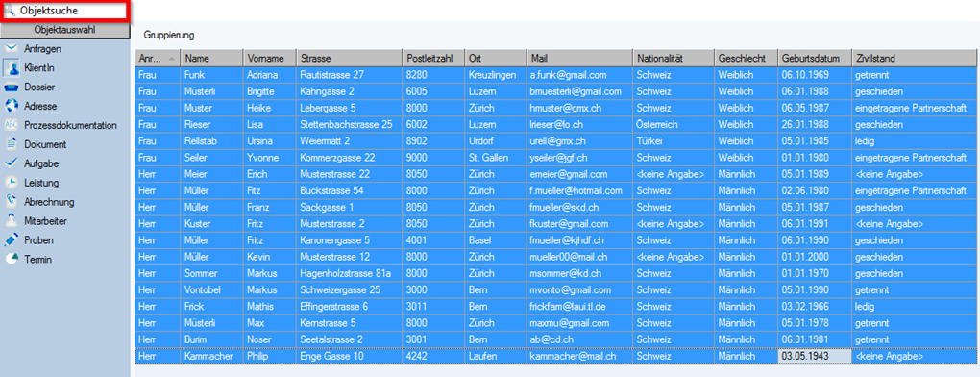Select the Adresse globe icon
The width and height of the screenshot is (980, 377).
pyautogui.click(x=11, y=106)
